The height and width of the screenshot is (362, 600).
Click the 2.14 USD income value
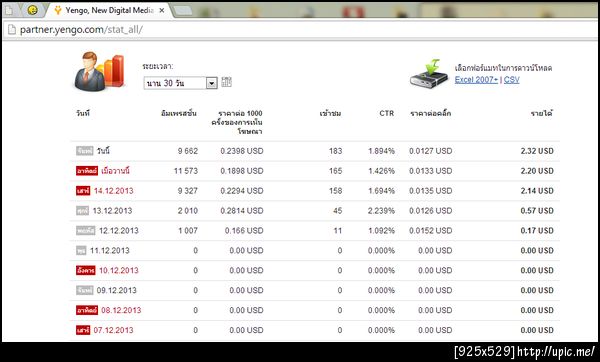point(537,191)
